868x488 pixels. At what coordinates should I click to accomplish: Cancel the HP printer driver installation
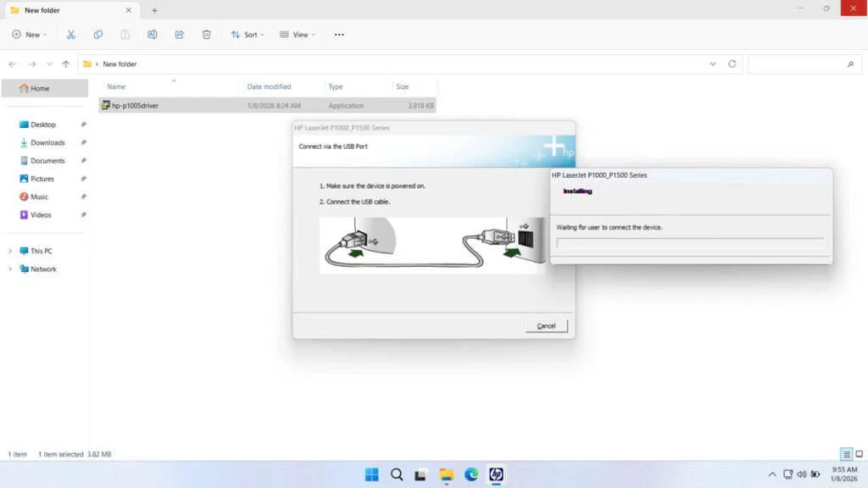[x=546, y=325]
